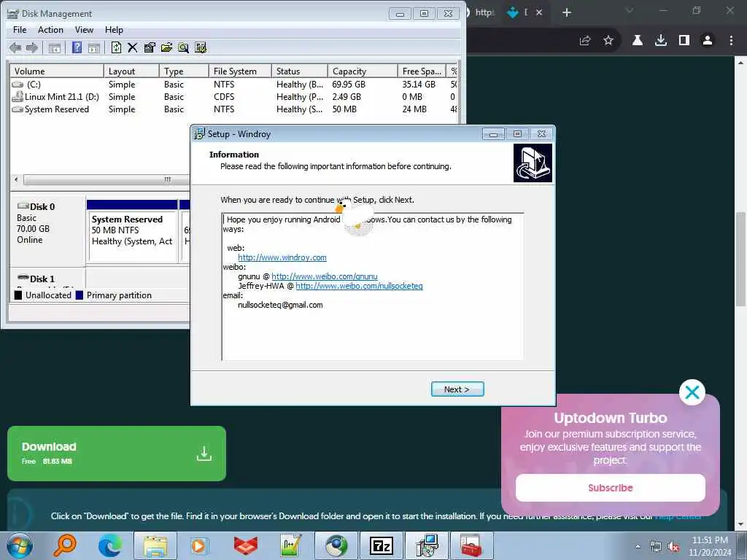Click the Subscribe button in Uptodown Turbo

coord(611,488)
